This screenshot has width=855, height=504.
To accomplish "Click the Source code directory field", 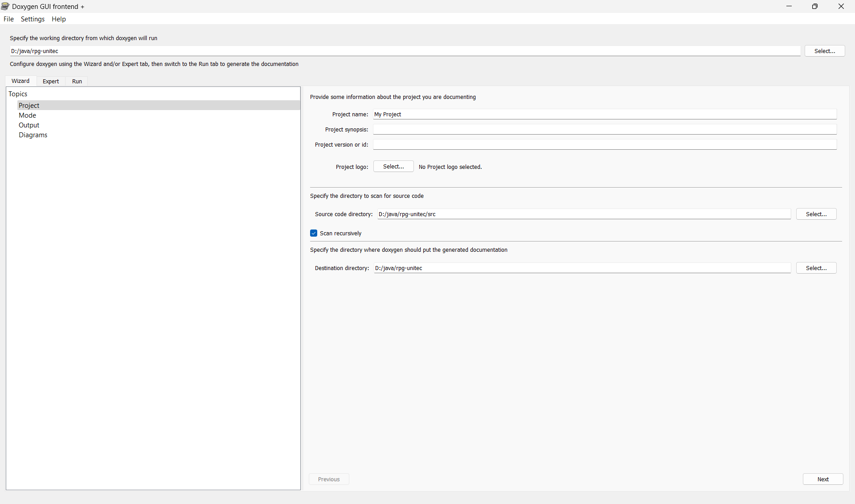I will 584,214.
